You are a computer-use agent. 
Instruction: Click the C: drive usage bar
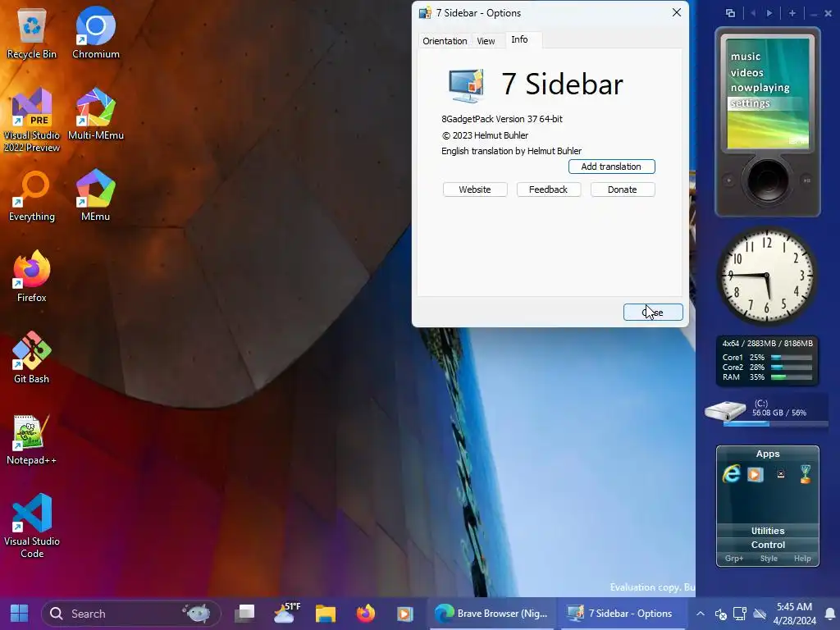774,424
